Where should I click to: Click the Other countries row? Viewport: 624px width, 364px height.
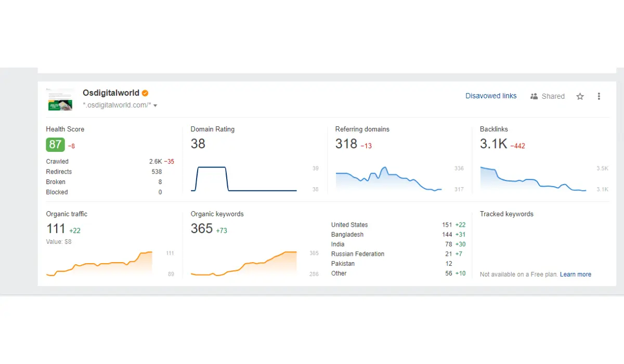click(x=398, y=274)
